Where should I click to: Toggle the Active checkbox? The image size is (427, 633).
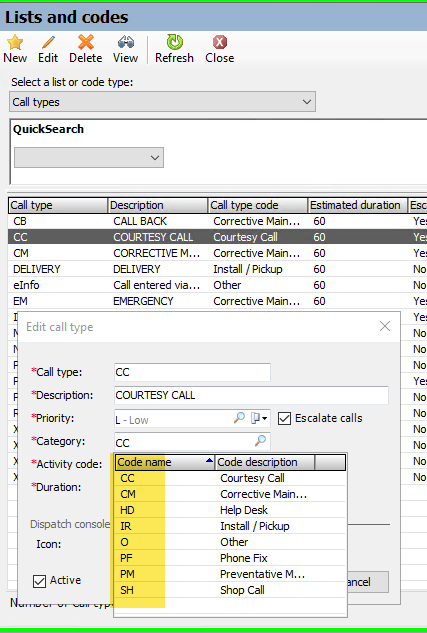coord(39,581)
